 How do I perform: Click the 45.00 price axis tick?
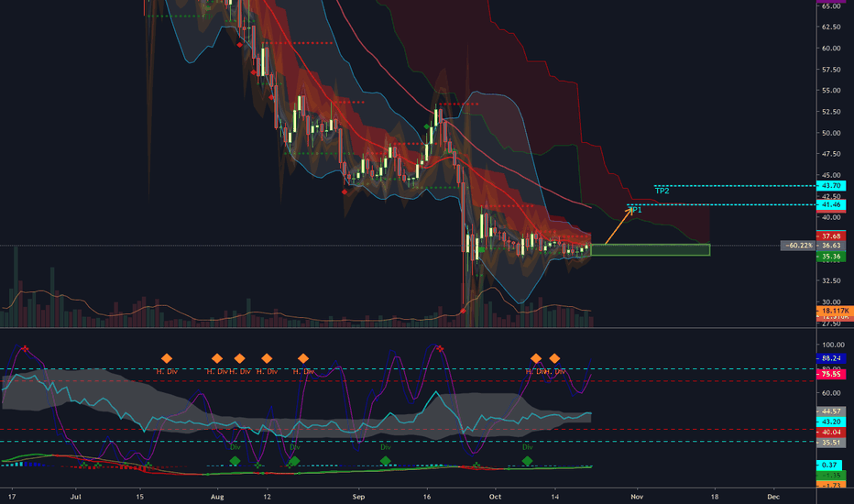831,175
